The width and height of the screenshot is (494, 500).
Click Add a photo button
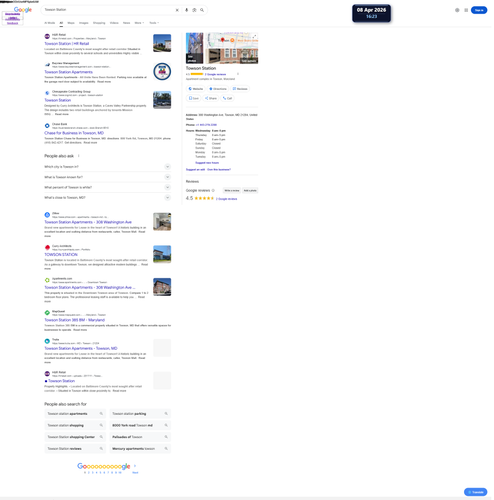250,191
